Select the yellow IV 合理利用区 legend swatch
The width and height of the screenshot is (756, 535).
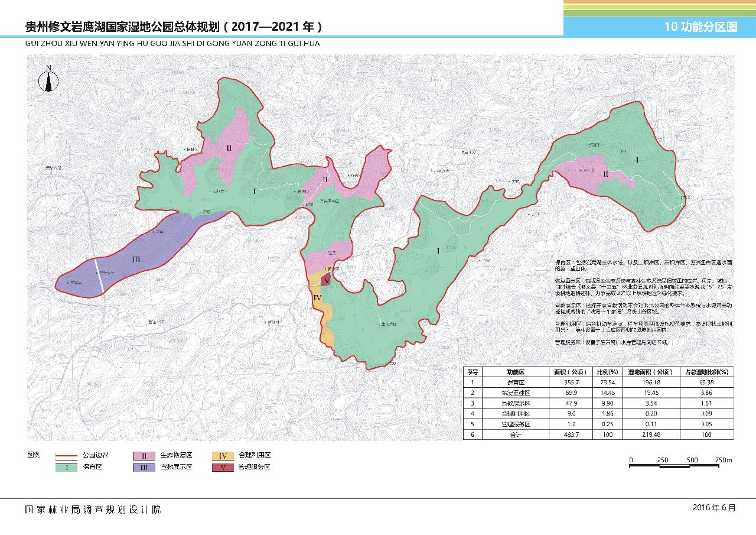tap(222, 456)
